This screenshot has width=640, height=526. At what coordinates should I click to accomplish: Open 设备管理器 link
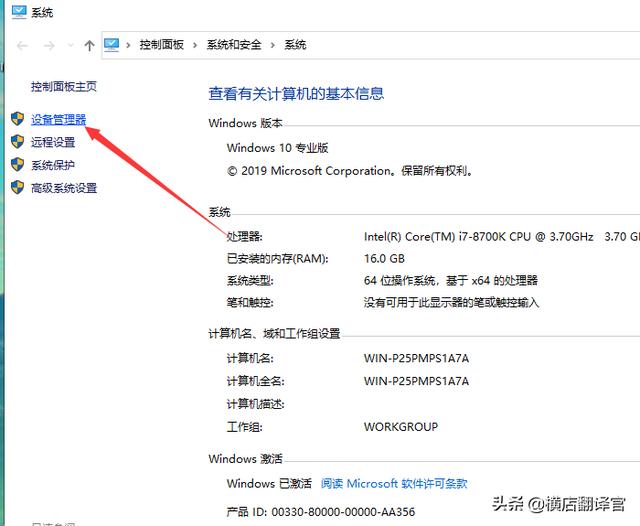coord(58,120)
